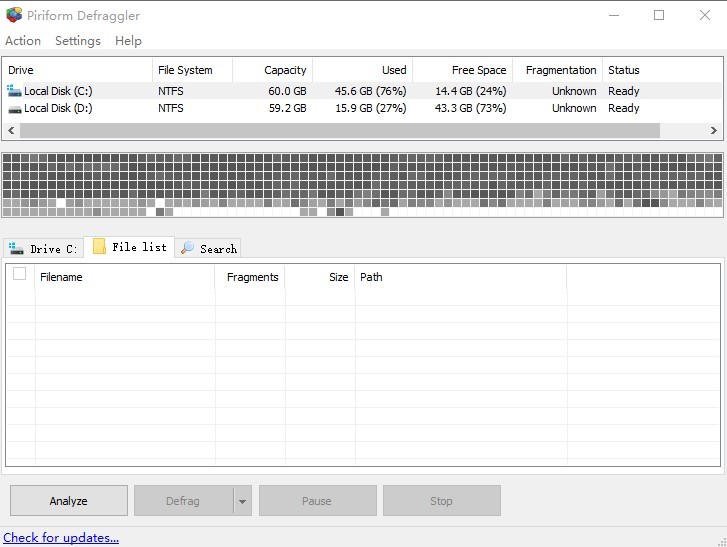Click the Fragmentation column header
The image size is (727, 547).
point(558,70)
